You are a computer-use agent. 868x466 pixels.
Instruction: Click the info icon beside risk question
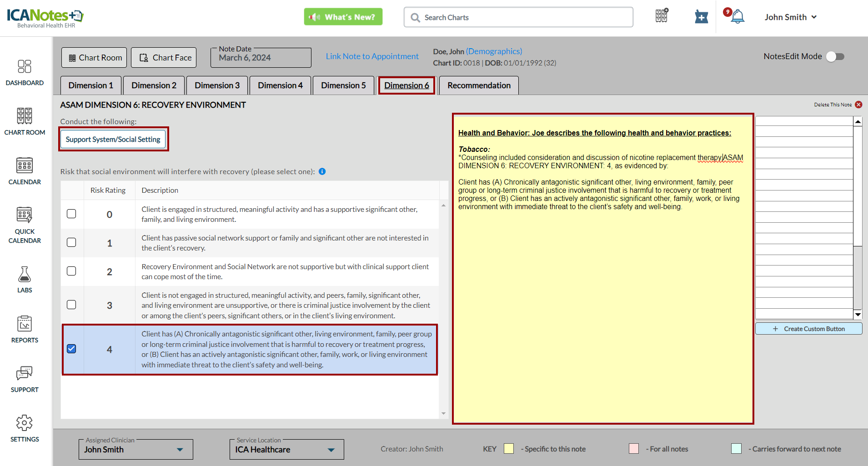(x=322, y=171)
